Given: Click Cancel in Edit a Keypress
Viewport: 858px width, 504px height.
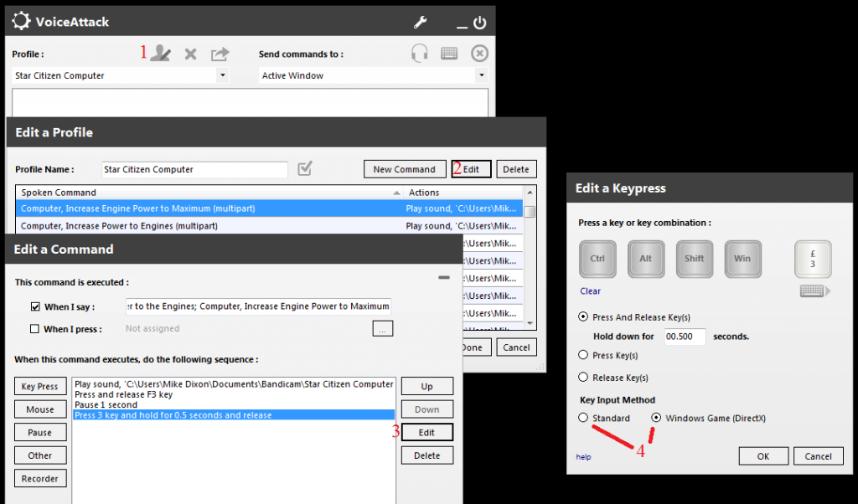Looking at the screenshot, I should 818,456.
